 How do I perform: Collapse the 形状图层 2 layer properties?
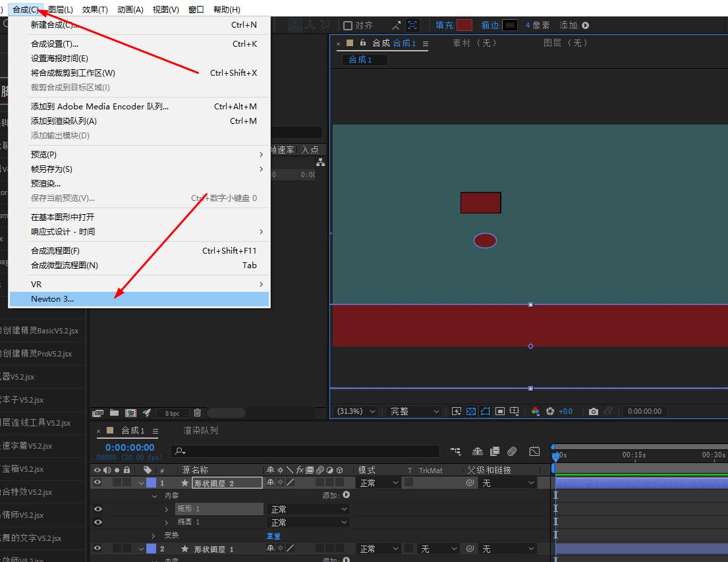[x=141, y=483]
